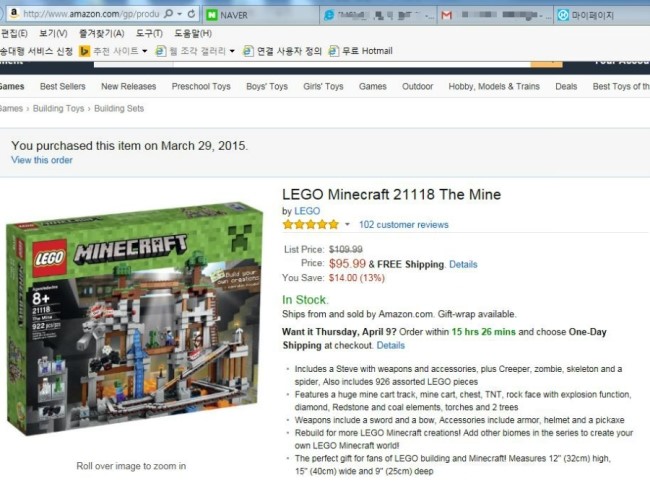Click the search magnifier in address bar
650x496 pixels.
coord(168,14)
